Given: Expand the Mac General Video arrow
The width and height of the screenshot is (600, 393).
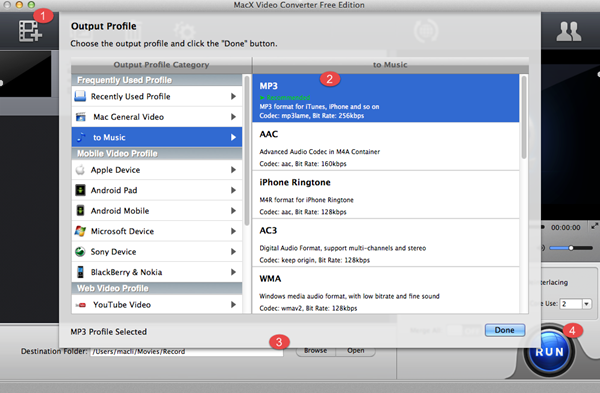Looking at the screenshot, I should [x=233, y=117].
